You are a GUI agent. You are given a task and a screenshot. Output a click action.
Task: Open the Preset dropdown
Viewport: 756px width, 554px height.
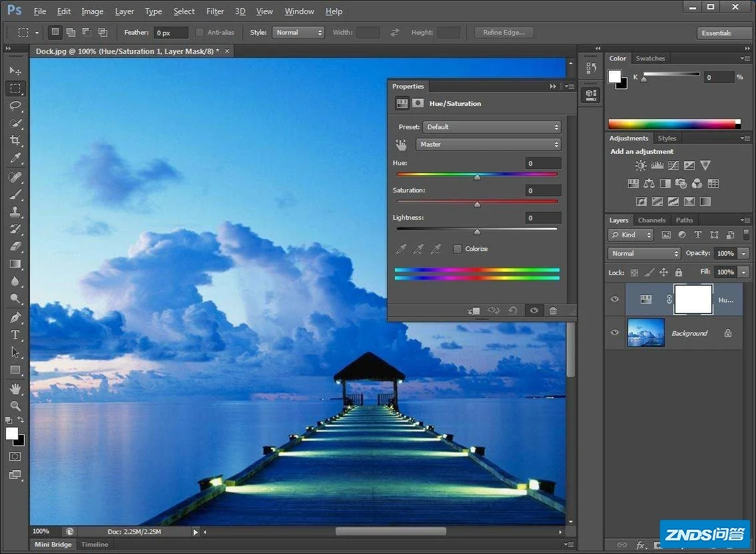(492, 127)
